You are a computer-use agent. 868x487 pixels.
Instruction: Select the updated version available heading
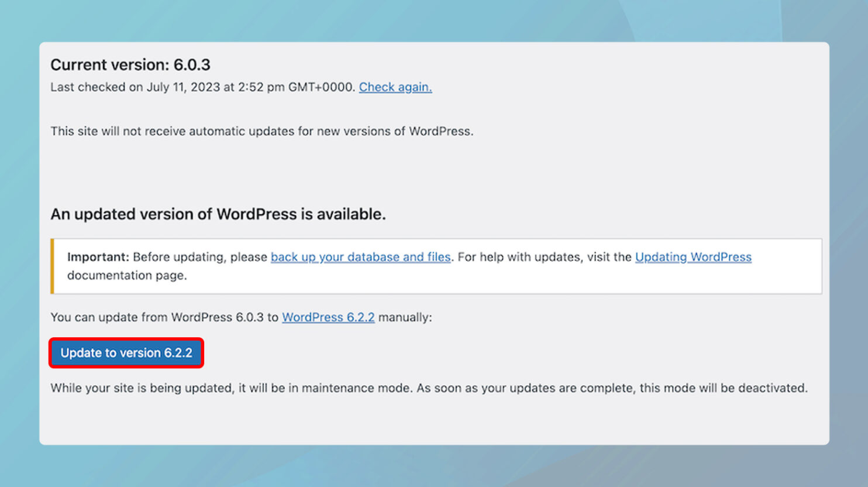(x=218, y=214)
